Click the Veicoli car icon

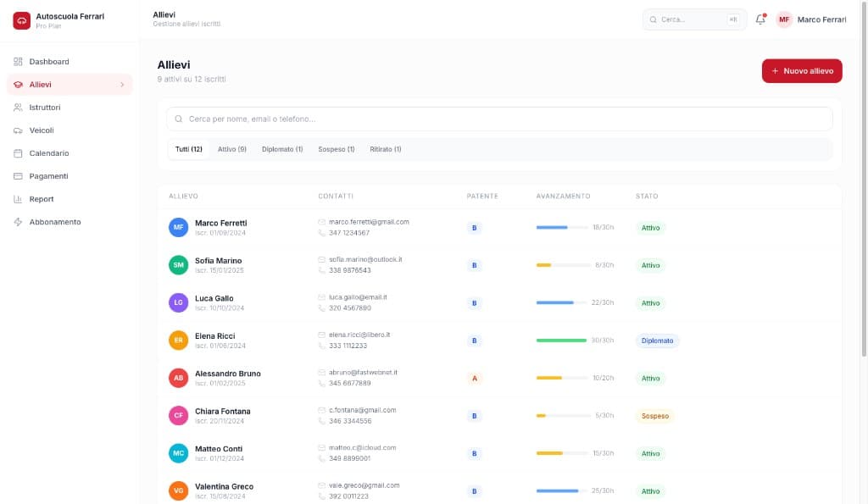click(19, 130)
